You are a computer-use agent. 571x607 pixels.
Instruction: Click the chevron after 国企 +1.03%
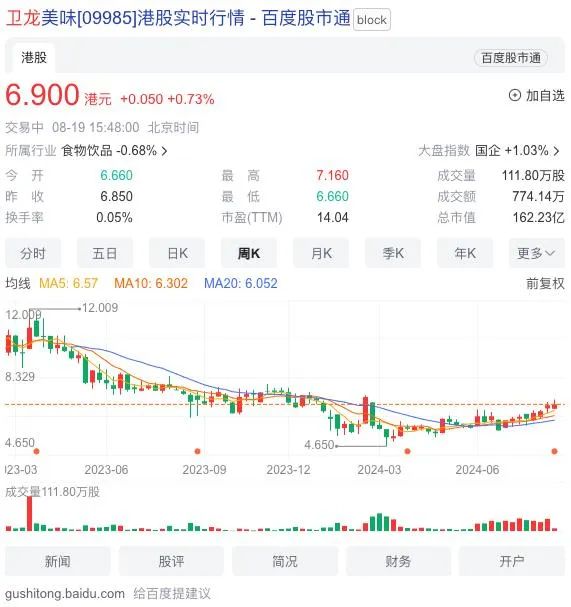click(557, 151)
